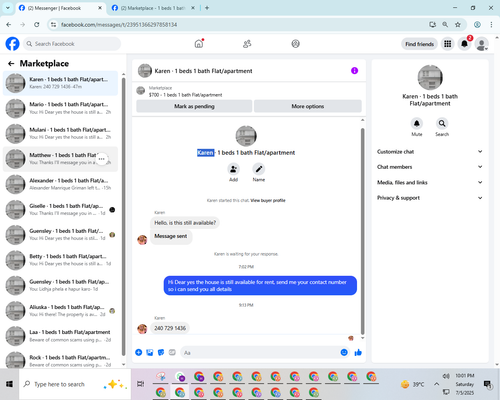Choose a sticker icon in composer
Viewport: 500px width, 400px height.
[161, 352]
